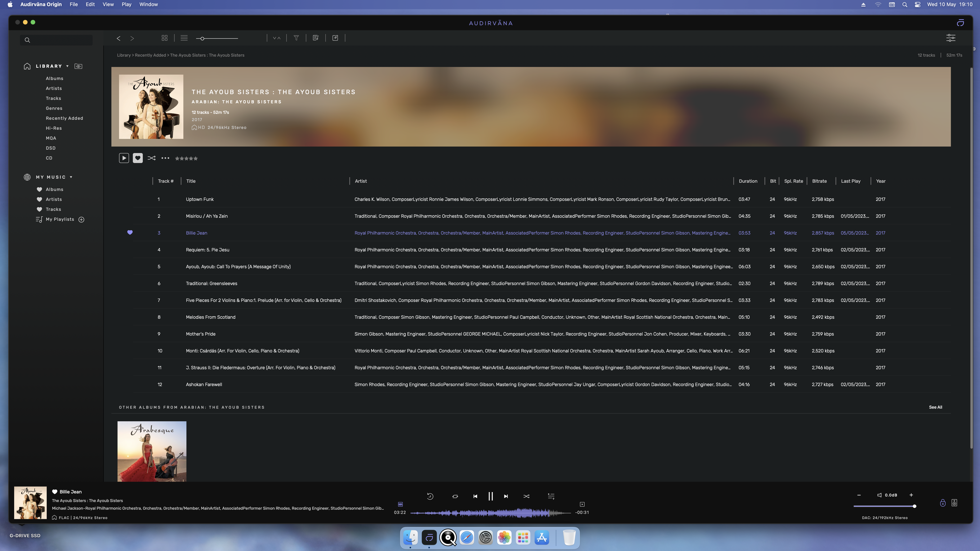Image resolution: width=980 pixels, height=551 pixels.
Task: Toggle shuffle in the playback bar
Action: 526,496
